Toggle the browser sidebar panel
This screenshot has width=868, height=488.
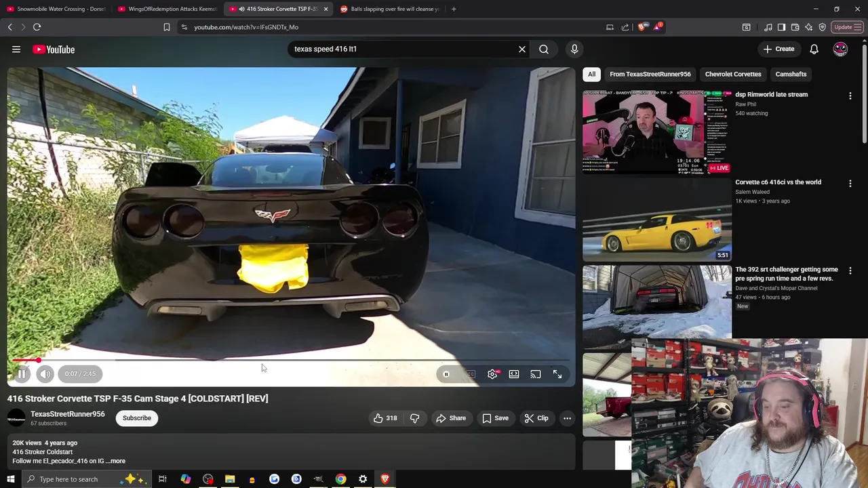(x=781, y=27)
